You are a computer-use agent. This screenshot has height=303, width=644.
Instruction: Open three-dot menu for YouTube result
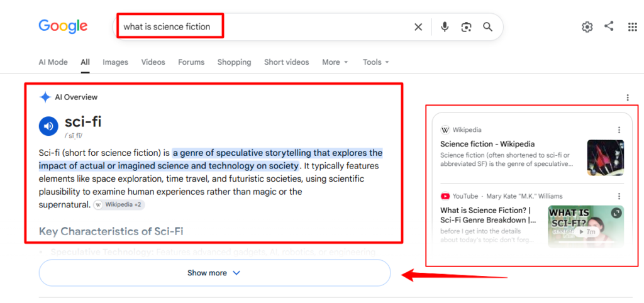619,196
